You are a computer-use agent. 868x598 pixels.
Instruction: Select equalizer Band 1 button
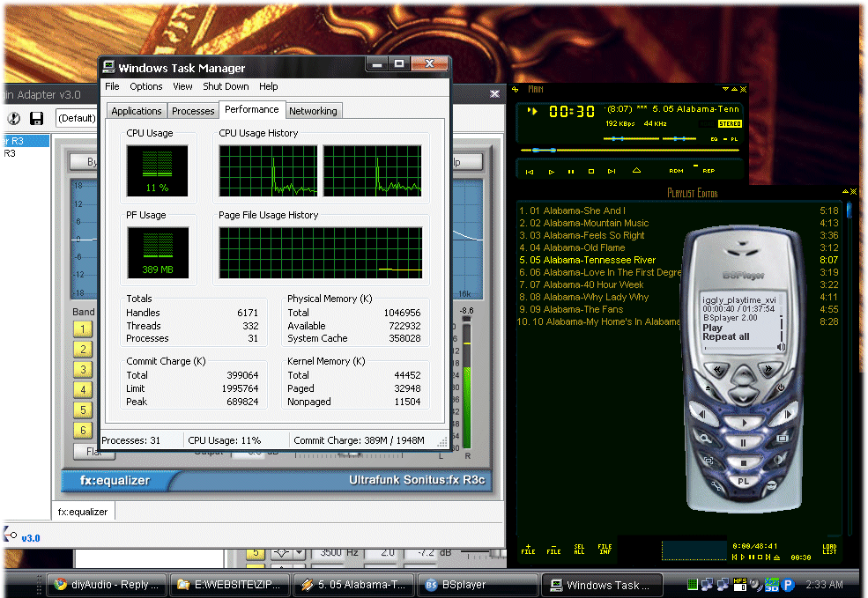tap(83, 329)
